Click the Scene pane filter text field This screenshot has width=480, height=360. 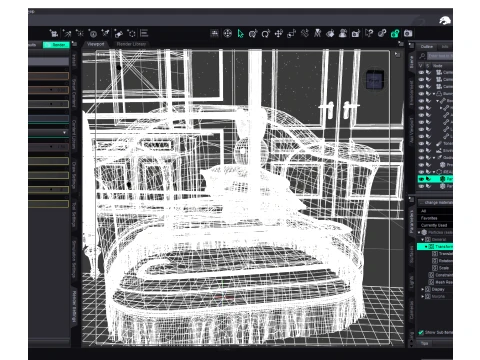pos(440,56)
